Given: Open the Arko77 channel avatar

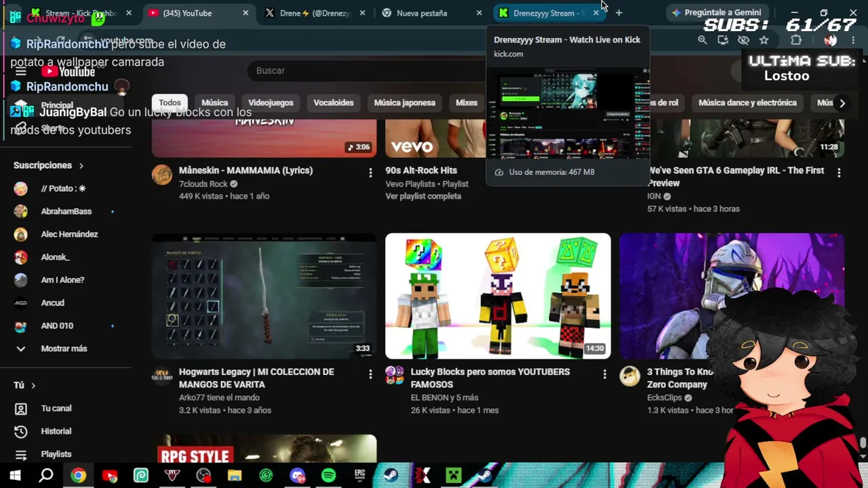Looking at the screenshot, I should coord(162,376).
